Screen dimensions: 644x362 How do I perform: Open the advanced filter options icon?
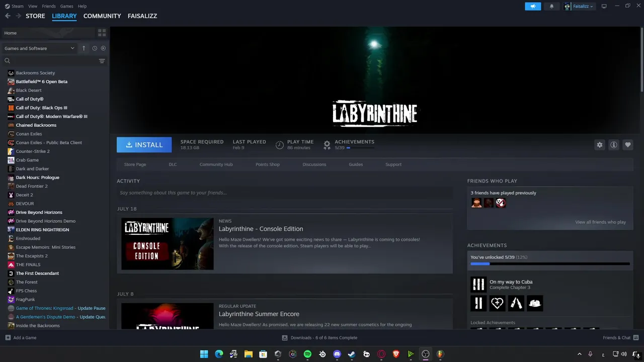(102, 61)
